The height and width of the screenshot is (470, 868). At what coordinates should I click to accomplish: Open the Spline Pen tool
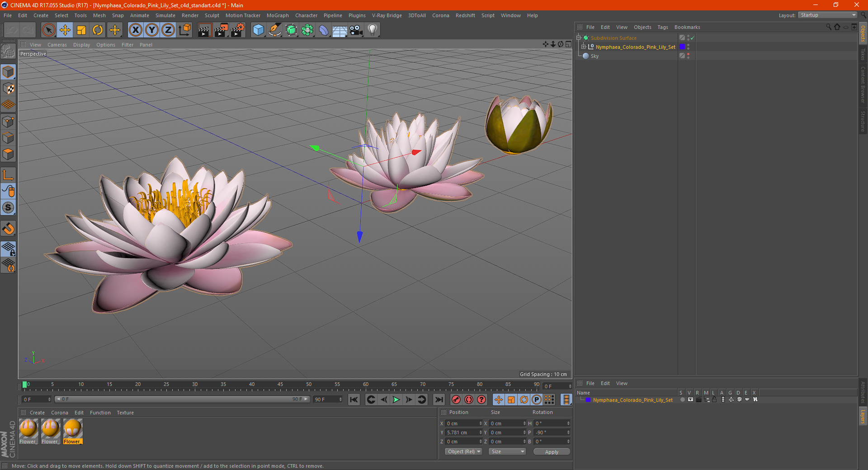point(275,30)
